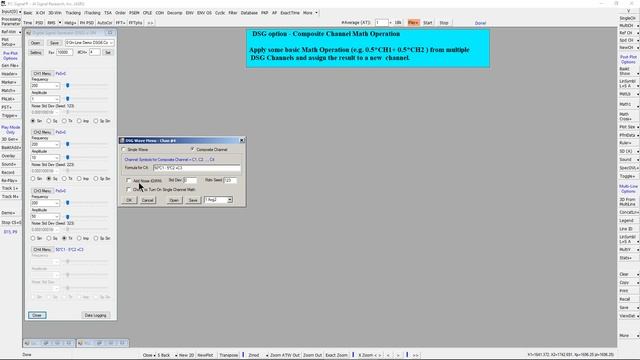Click Save in DSG Wave Menu dialog
The image size is (640, 360).
pos(193,200)
